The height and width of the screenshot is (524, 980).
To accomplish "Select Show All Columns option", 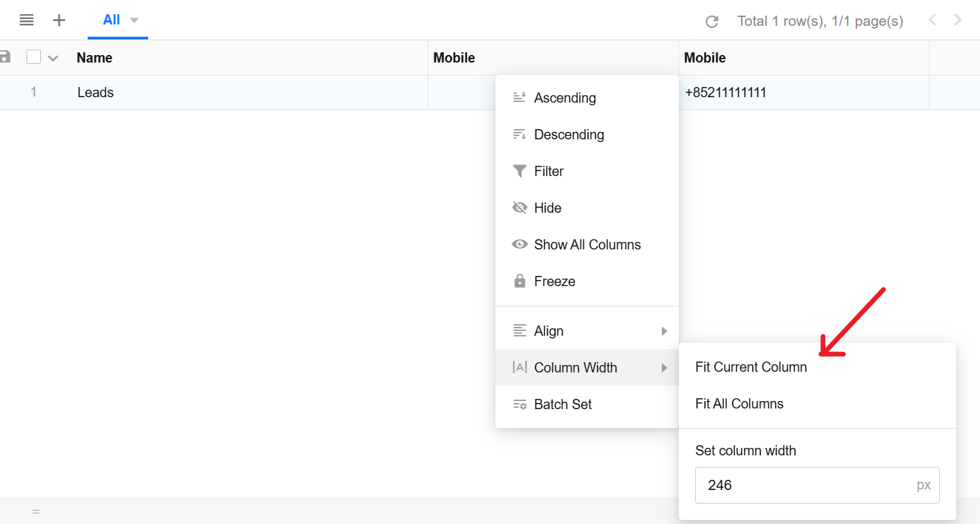I will [x=587, y=245].
